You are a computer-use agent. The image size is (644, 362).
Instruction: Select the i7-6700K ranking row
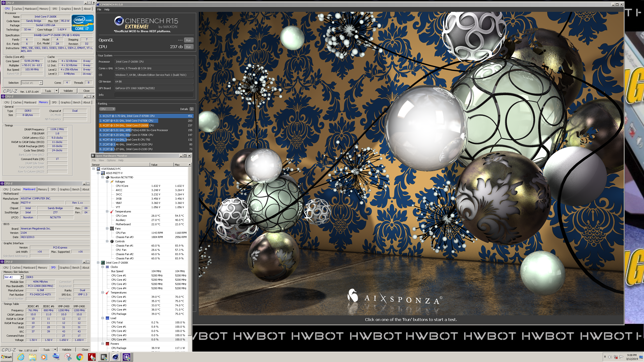coord(146,121)
